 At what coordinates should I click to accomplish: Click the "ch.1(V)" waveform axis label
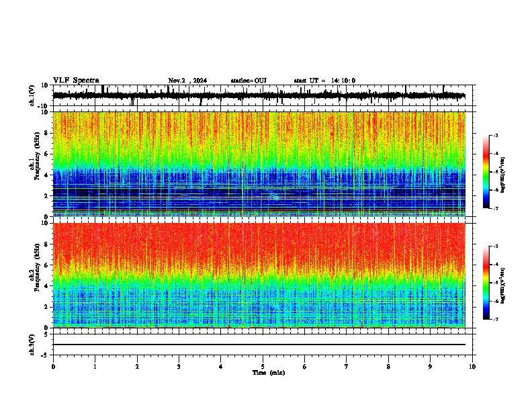point(32,95)
